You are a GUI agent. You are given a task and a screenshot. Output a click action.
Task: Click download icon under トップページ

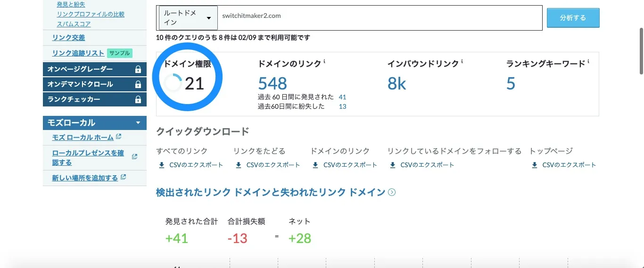535,165
